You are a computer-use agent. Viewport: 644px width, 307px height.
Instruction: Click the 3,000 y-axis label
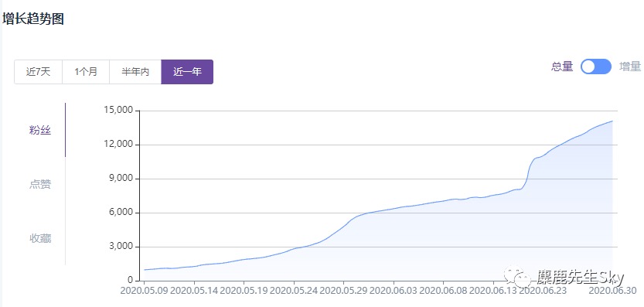click(x=120, y=247)
